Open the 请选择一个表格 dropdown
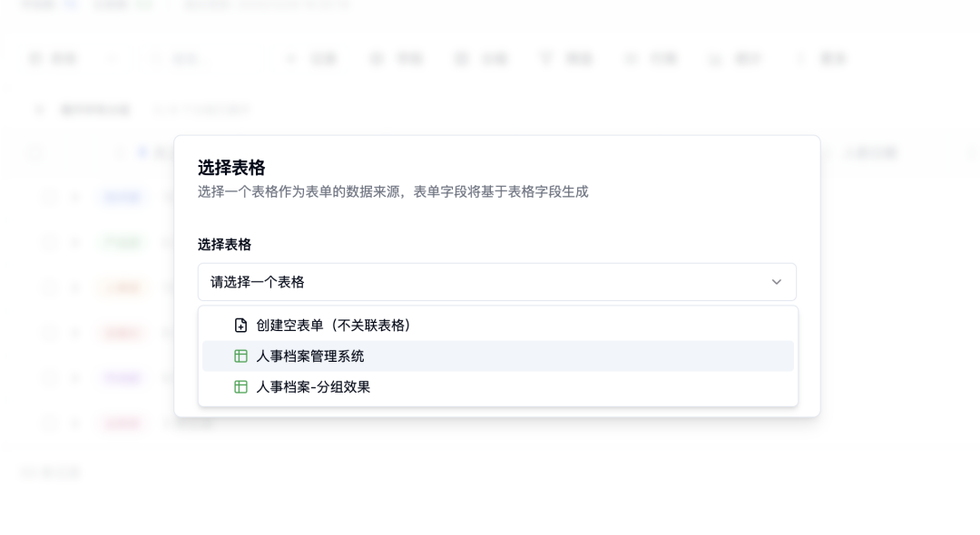Viewport: 980px width, 535px height. (496, 282)
